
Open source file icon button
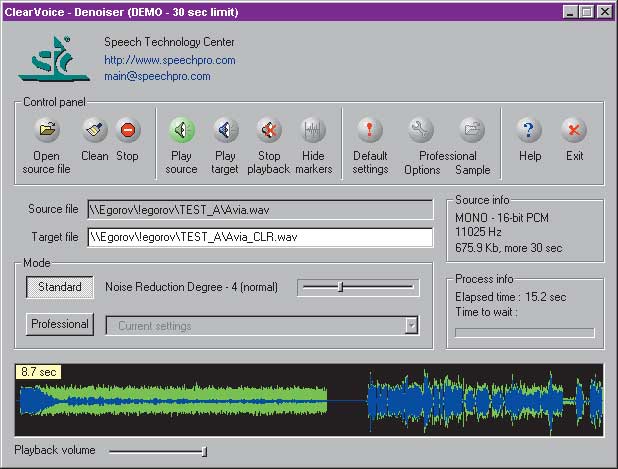[x=47, y=130]
